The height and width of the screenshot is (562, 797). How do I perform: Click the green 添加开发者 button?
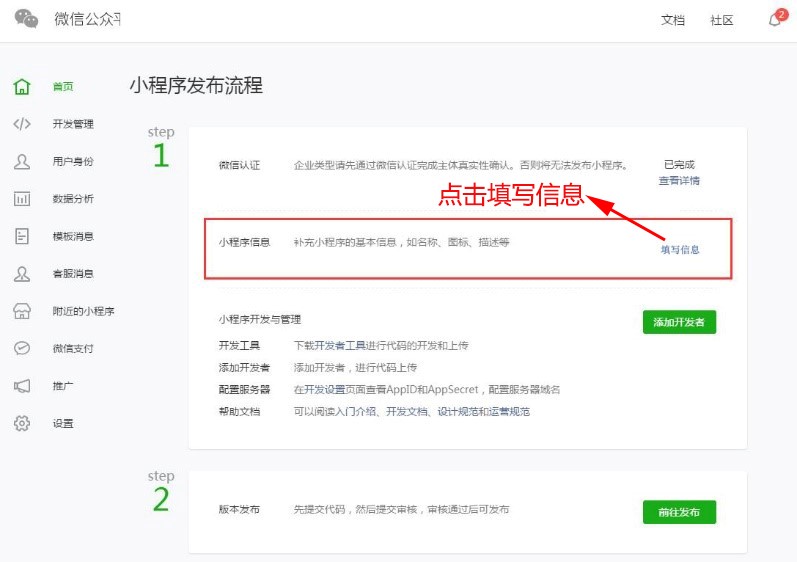coord(679,322)
